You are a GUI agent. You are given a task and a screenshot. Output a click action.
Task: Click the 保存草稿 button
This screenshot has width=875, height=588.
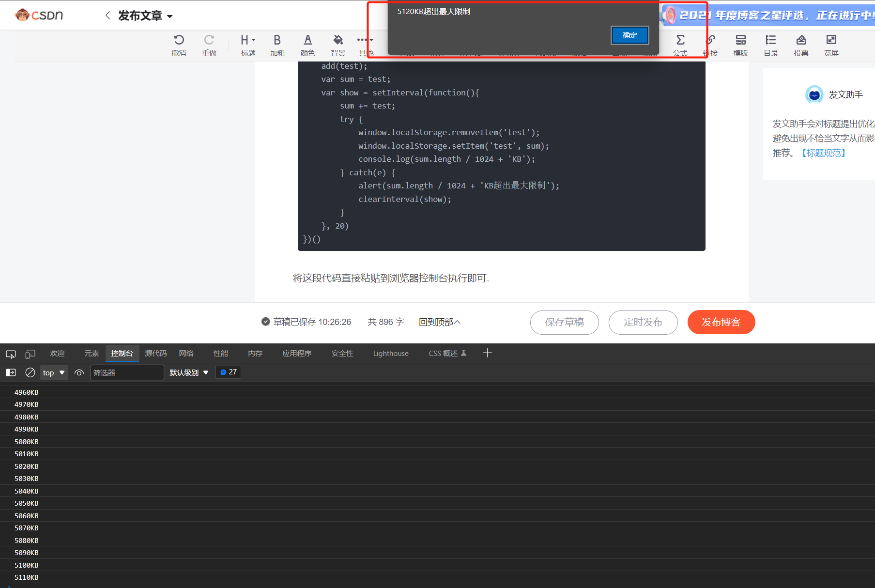pos(565,323)
